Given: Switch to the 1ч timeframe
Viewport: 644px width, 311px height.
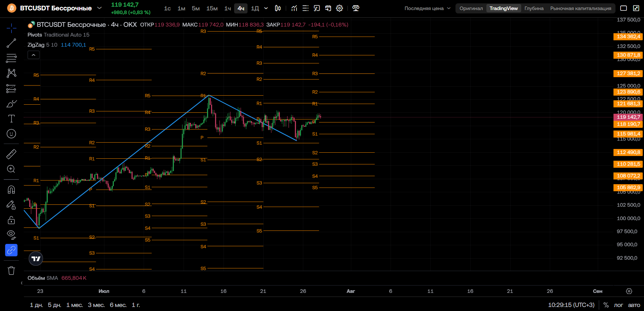Looking at the screenshot, I should (228, 8).
